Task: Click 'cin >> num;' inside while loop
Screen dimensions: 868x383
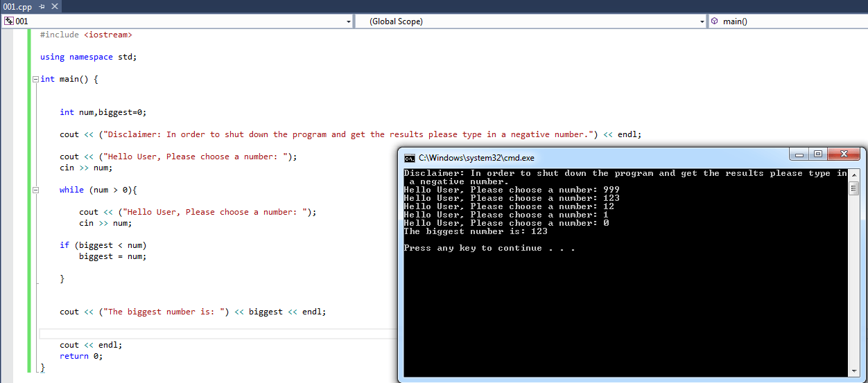Action: tap(105, 223)
